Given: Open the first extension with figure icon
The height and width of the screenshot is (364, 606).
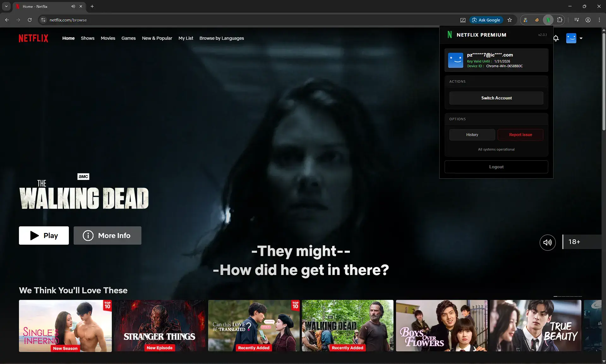Looking at the screenshot, I should coord(525,20).
